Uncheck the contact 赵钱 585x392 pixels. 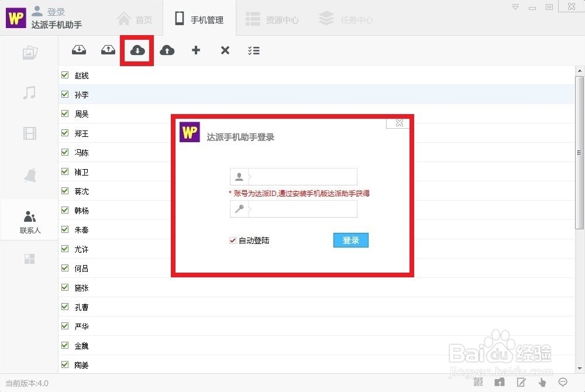tap(64, 75)
